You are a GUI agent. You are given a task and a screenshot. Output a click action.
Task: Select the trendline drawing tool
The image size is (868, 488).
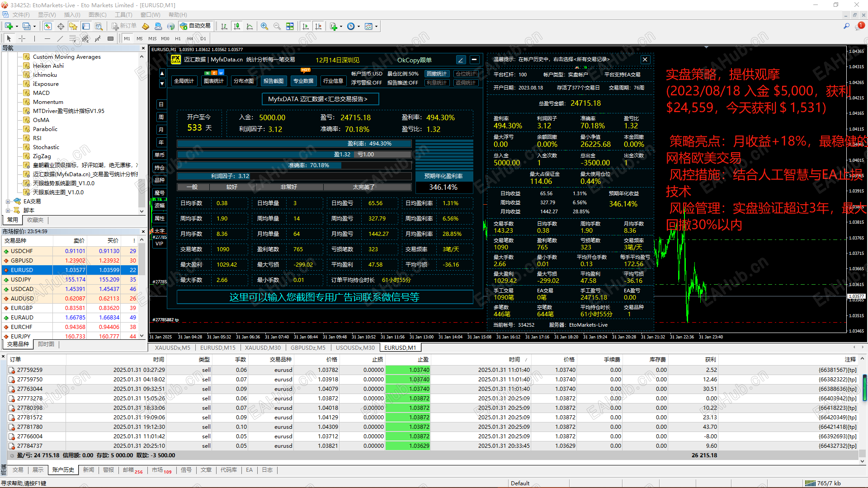point(60,38)
